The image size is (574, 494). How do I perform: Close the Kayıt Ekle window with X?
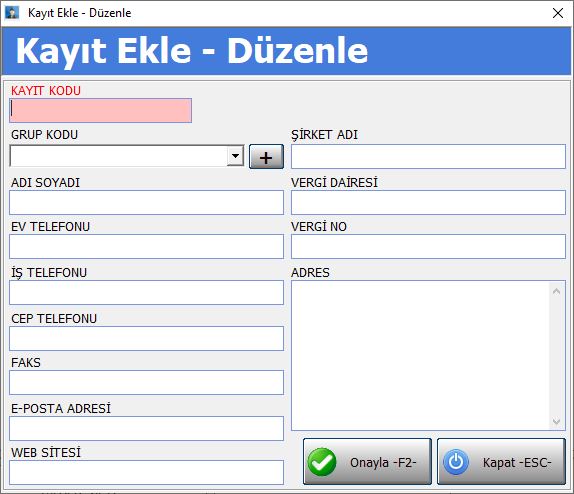pos(558,13)
